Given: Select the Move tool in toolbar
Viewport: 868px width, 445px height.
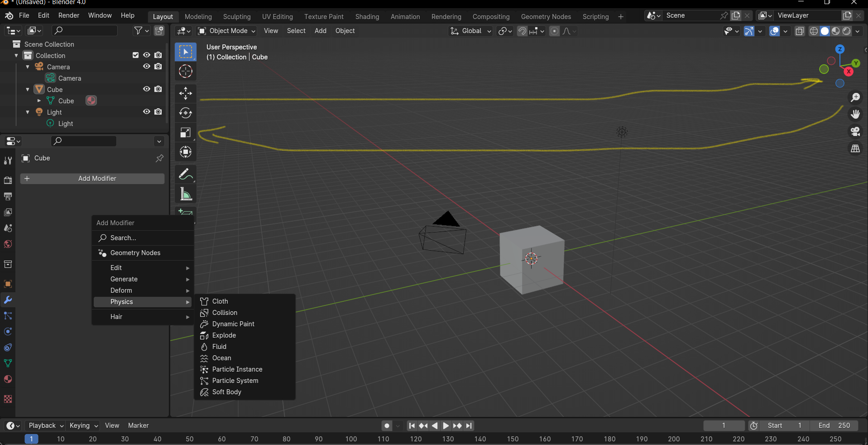Looking at the screenshot, I should click(x=186, y=93).
